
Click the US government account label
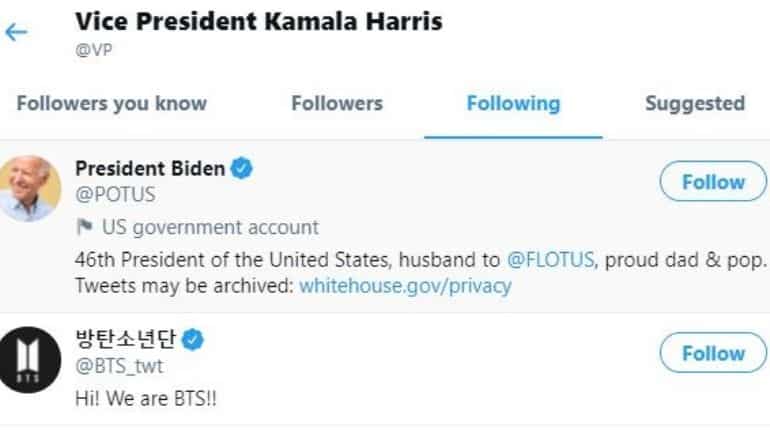click(x=210, y=227)
